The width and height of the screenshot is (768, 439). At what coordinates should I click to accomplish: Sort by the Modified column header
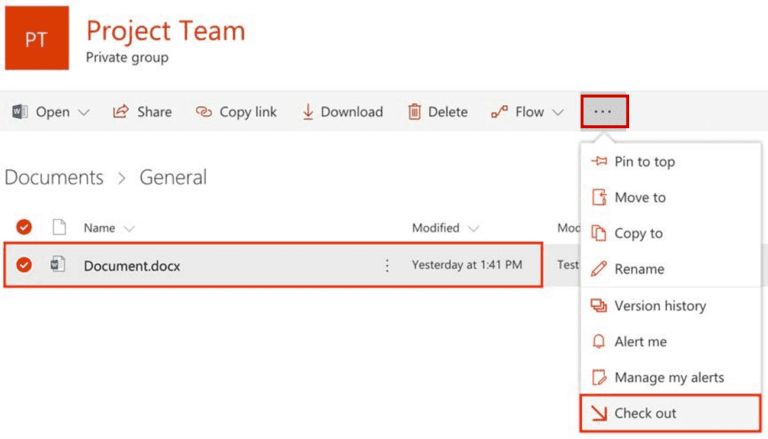click(435, 228)
